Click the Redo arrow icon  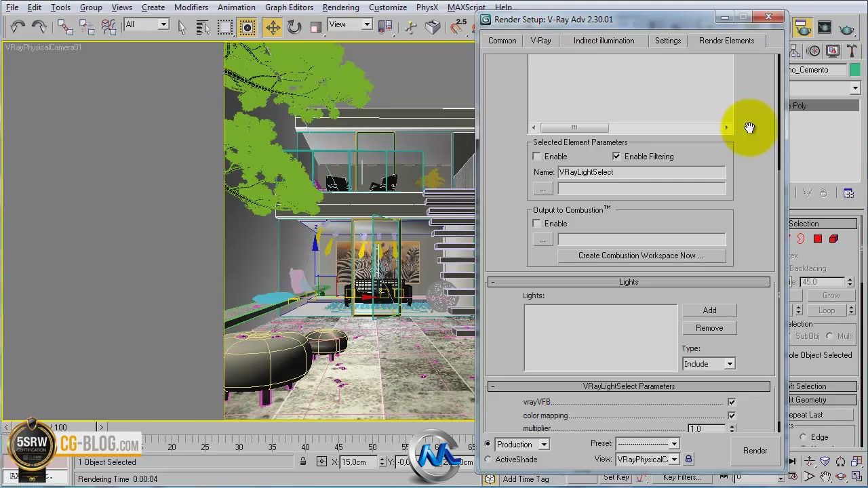click(x=39, y=27)
